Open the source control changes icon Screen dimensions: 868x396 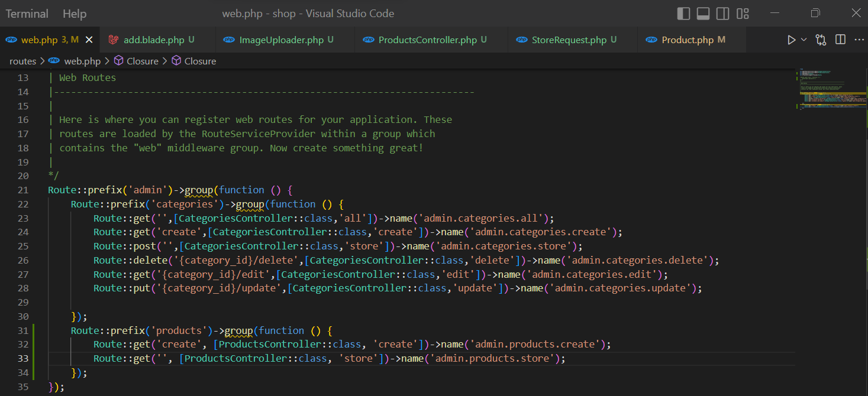[x=821, y=40]
